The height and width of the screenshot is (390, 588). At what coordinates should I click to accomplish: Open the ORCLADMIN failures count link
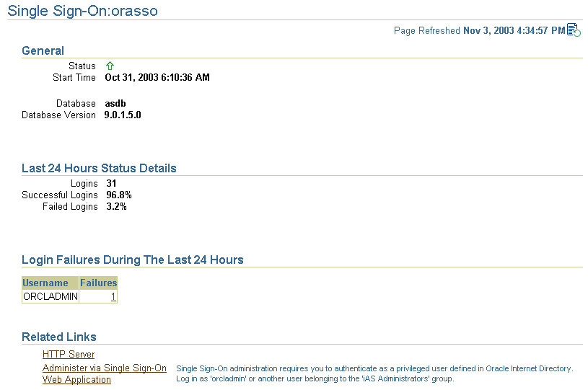(x=113, y=297)
